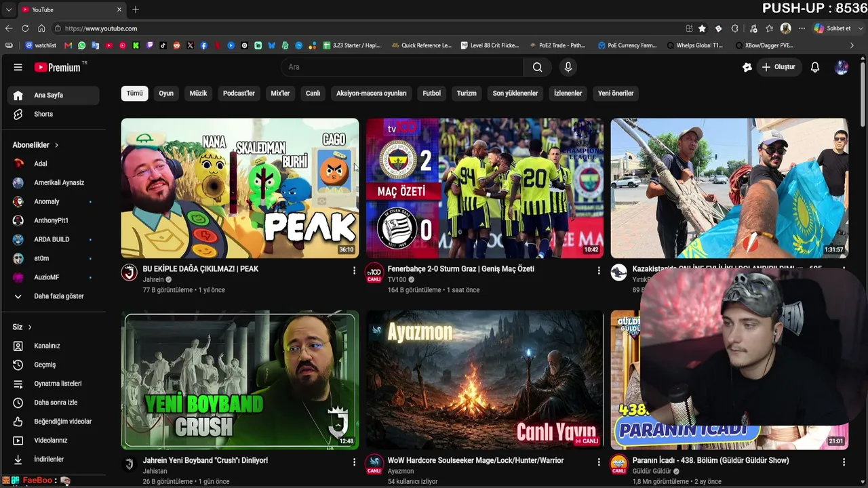
Task: Open the Facebook bookmark icon
Action: pyautogui.click(x=203, y=45)
